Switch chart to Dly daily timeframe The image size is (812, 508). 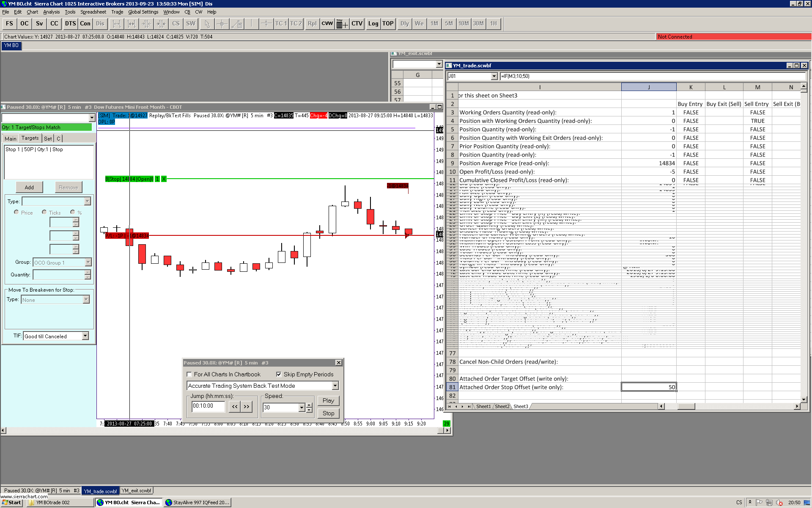click(x=405, y=24)
